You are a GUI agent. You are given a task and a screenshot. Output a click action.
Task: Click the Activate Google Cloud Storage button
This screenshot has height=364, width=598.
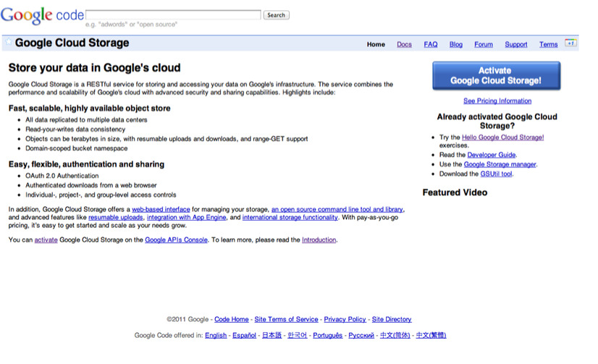496,75
